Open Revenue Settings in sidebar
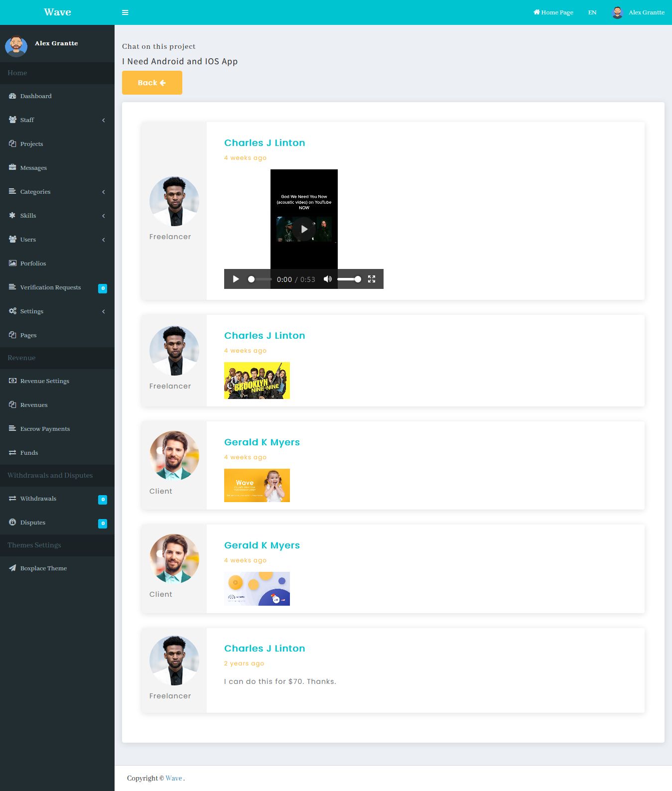The image size is (672, 791). click(57, 381)
